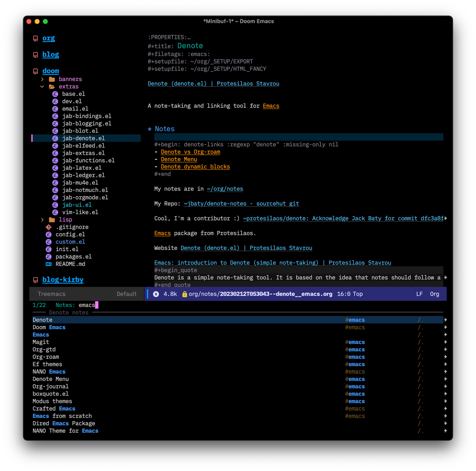Click the elisp icon beside vim-like.el
Image resolution: width=476 pixels, height=471 pixels.
coord(55,212)
